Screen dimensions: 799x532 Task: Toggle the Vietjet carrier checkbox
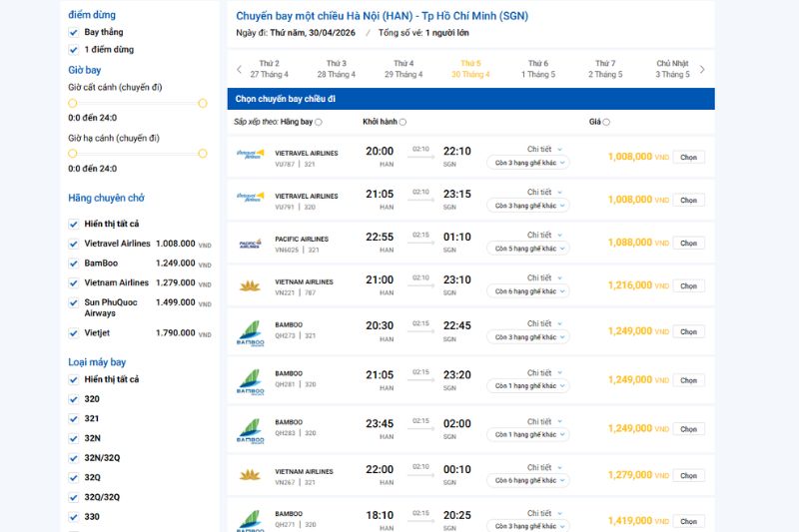point(73,333)
